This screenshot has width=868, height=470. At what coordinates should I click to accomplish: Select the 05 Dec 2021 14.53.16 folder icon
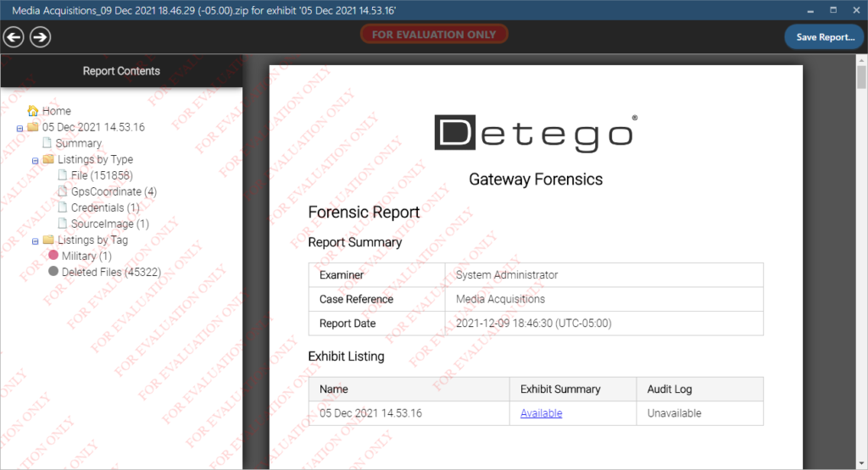(33, 127)
